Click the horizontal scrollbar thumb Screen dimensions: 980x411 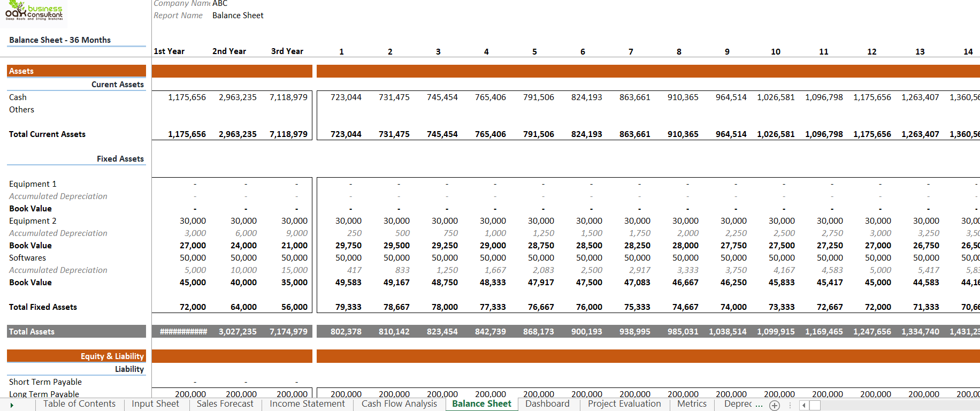point(815,406)
